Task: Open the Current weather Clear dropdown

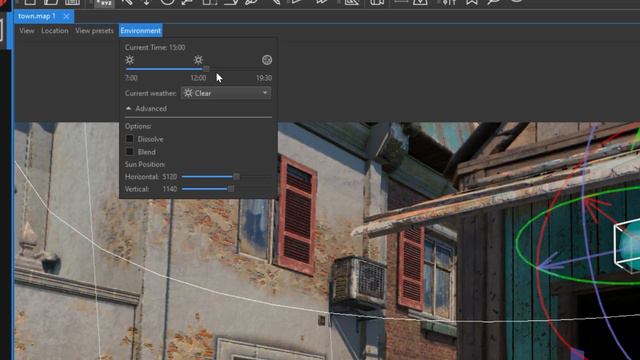Action: coord(226,93)
